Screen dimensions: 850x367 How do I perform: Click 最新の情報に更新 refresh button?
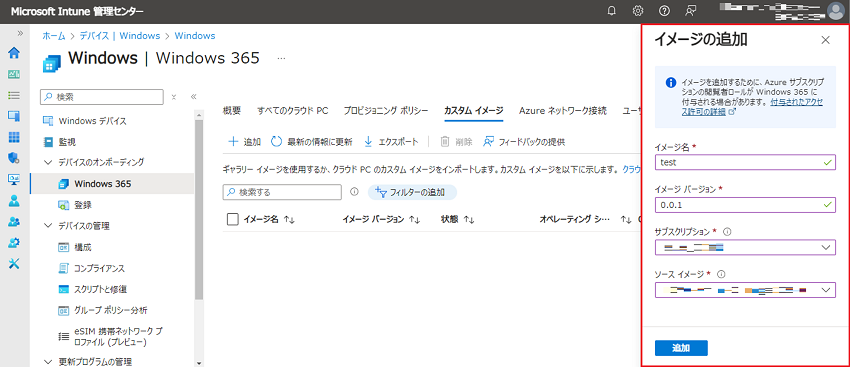(312, 142)
